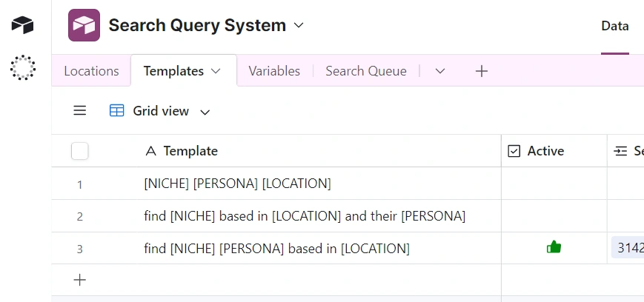Click the purple Search Query System base icon
The width and height of the screenshot is (644, 302).
pyautogui.click(x=84, y=25)
